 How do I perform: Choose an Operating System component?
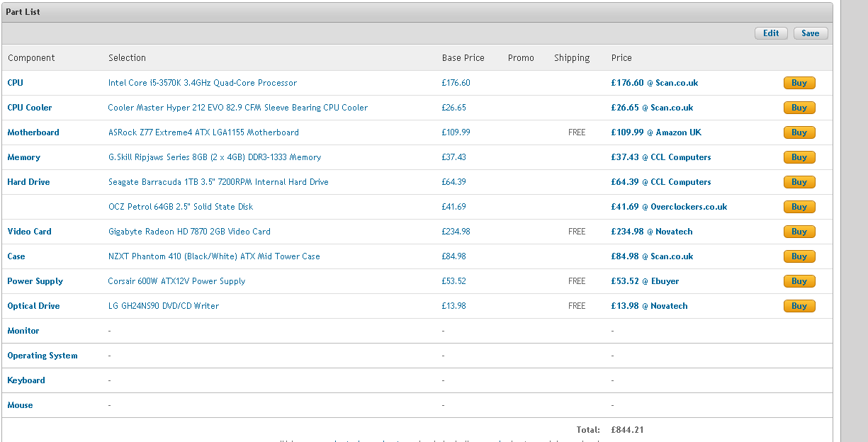tap(43, 356)
